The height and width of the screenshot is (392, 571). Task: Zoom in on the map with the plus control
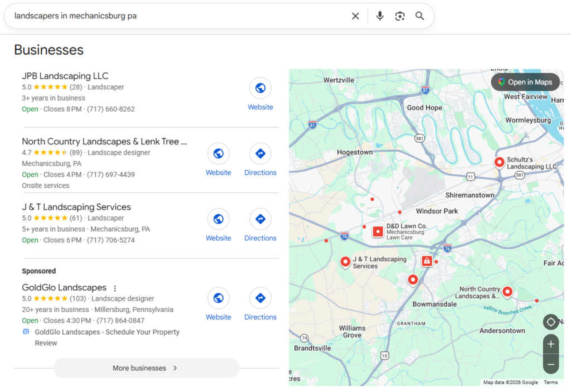[x=550, y=344]
